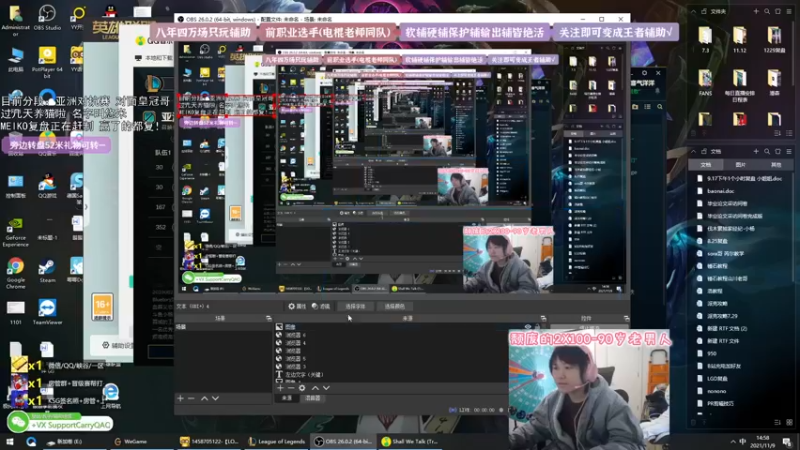Select 文档 tab in 文档 panel
The image size is (800, 450).
pos(706,165)
